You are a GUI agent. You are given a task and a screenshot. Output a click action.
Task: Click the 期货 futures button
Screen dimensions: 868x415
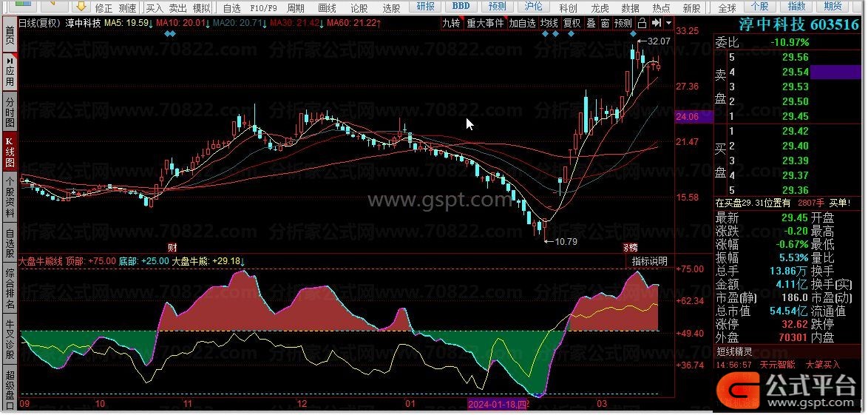(x=833, y=6)
